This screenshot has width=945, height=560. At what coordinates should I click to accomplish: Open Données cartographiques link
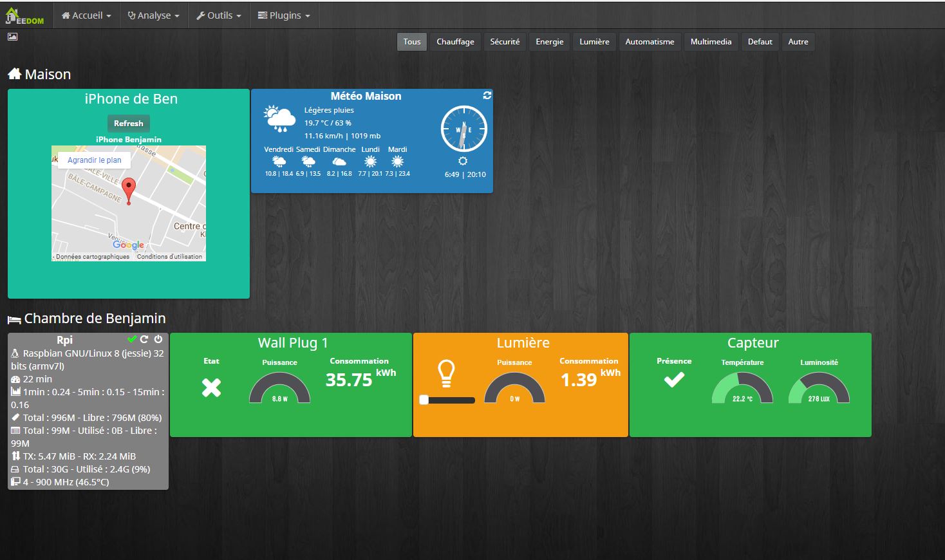92,256
